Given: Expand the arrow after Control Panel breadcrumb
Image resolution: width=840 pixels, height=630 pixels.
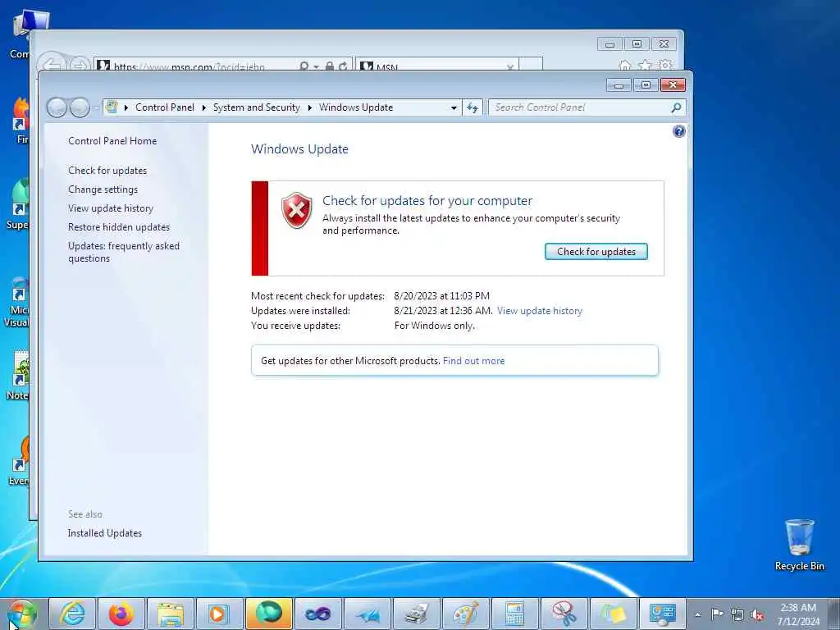Looking at the screenshot, I should coord(204,107).
